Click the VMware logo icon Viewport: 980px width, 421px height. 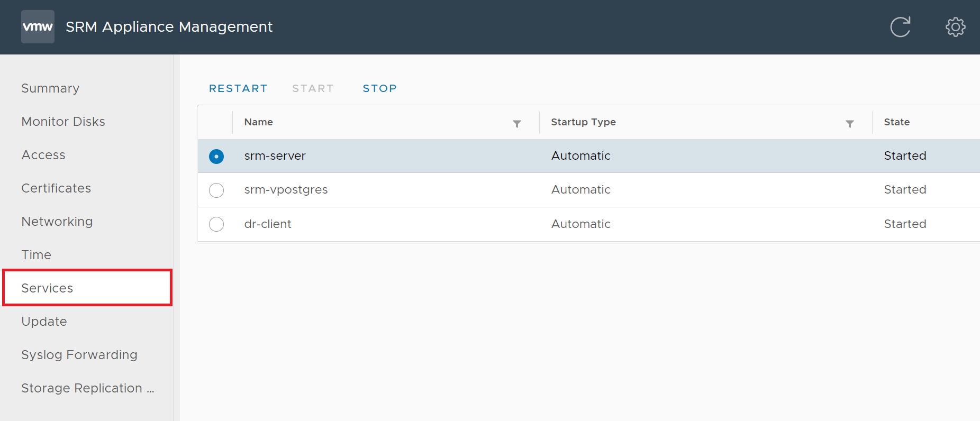[38, 27]
